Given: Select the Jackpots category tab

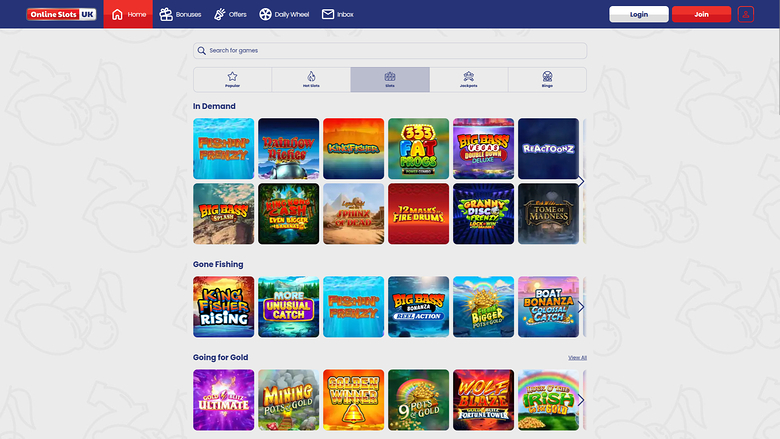Looking at the screenshot, I should 468,80.
